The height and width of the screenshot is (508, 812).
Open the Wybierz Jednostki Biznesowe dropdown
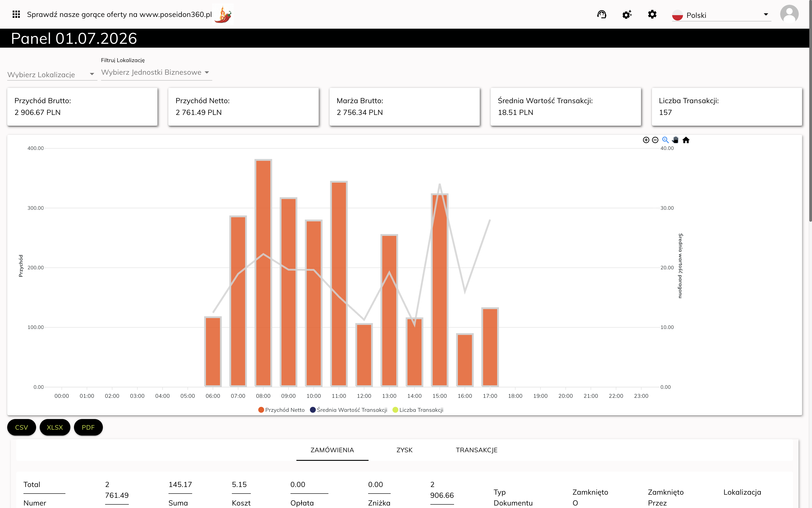[156, 72]
